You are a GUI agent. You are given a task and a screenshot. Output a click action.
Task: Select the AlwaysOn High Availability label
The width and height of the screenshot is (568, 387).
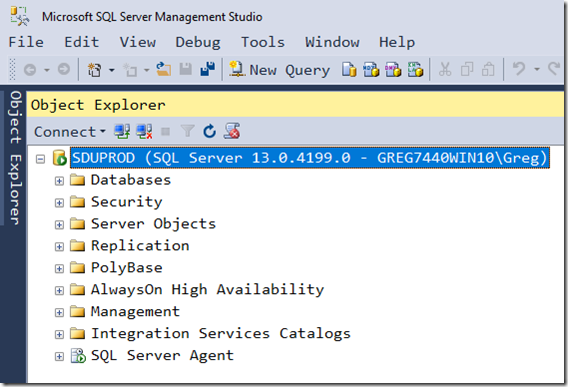[x=207, y=290]
